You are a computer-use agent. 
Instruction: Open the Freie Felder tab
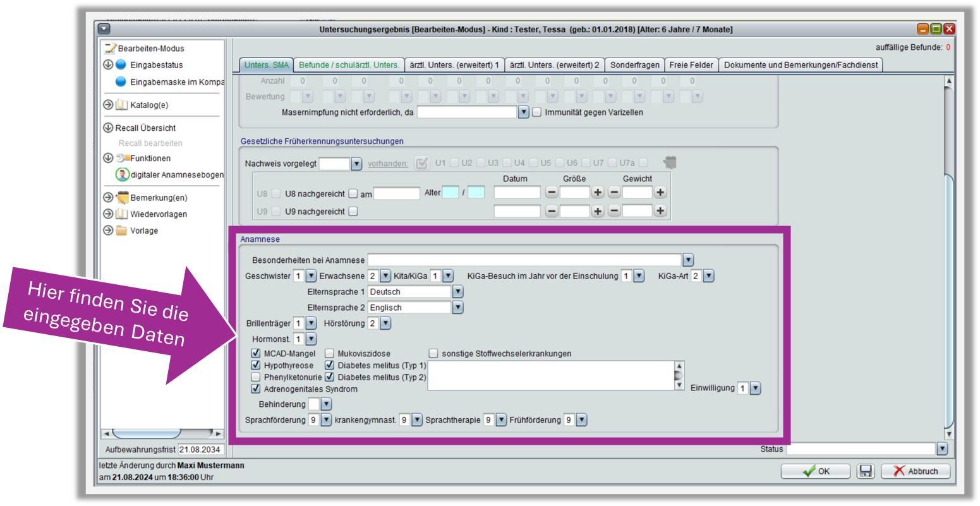click(x=691, y=64)
